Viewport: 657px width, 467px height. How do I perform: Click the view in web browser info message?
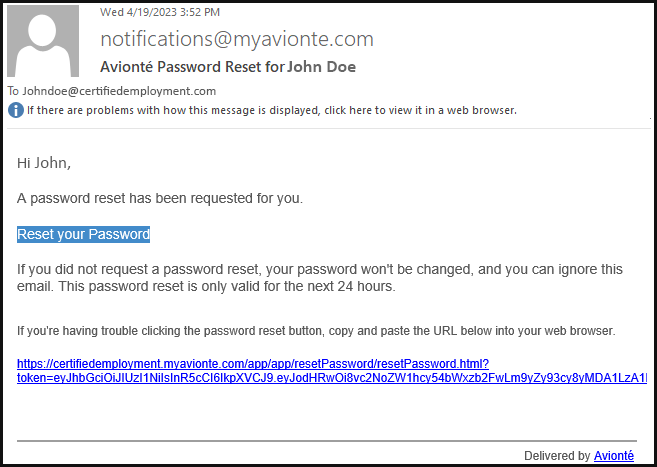point(272,111)
